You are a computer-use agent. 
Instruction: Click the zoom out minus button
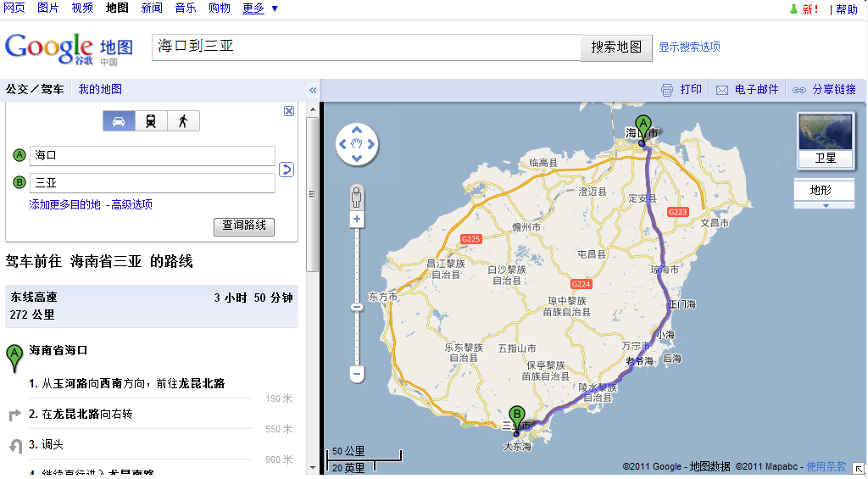[x=357, y=373]
